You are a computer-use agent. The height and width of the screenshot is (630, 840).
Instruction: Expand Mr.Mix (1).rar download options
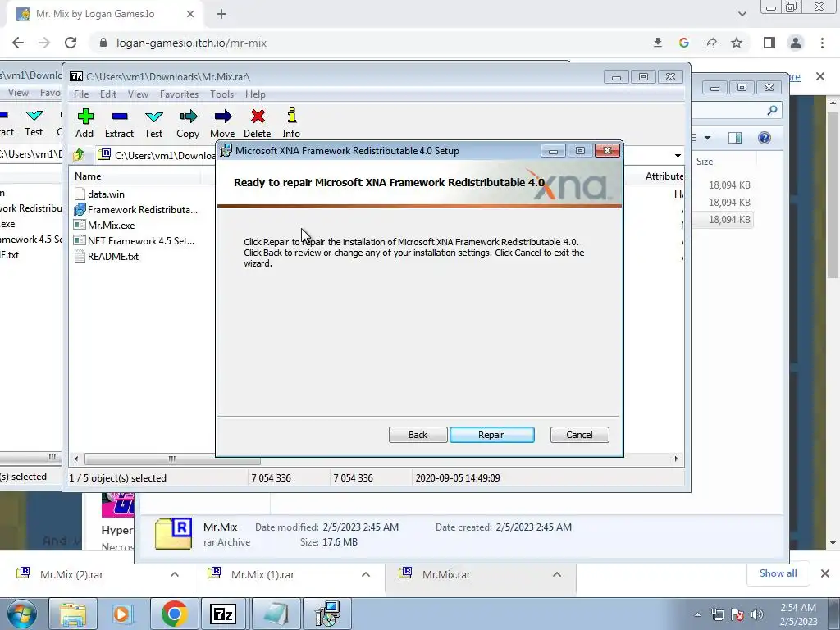click(366, 574)
